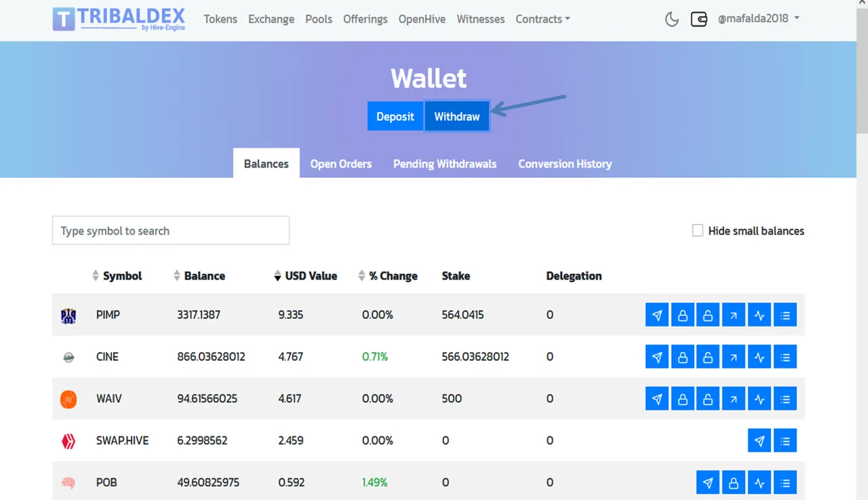868x500 pixels.
Task: Click the POB 1.49% change value
Action: point(375,483)
